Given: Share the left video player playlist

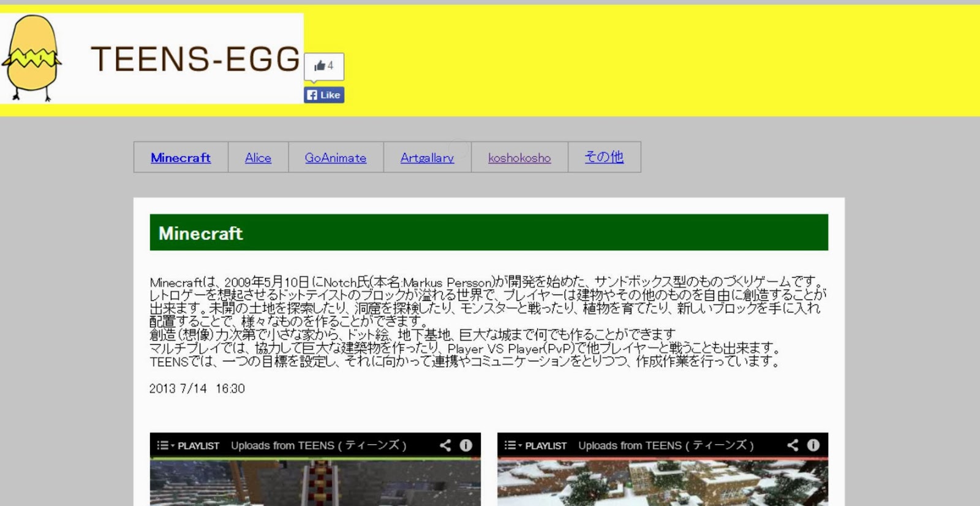Looking at the screenshot, I should coord(445,445).
